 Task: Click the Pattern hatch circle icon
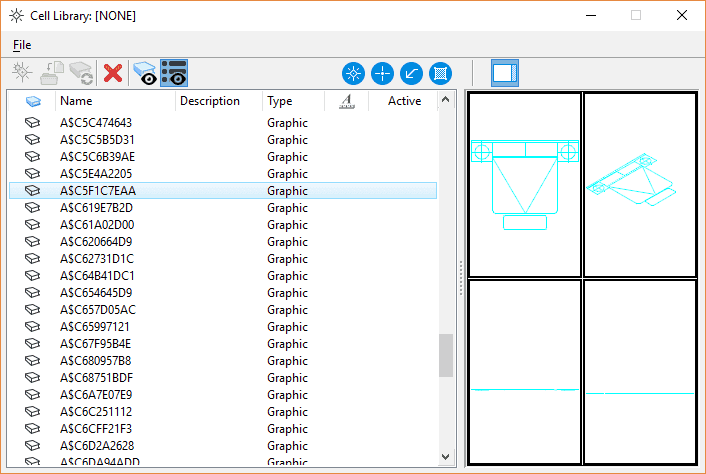tap(440, 73)
